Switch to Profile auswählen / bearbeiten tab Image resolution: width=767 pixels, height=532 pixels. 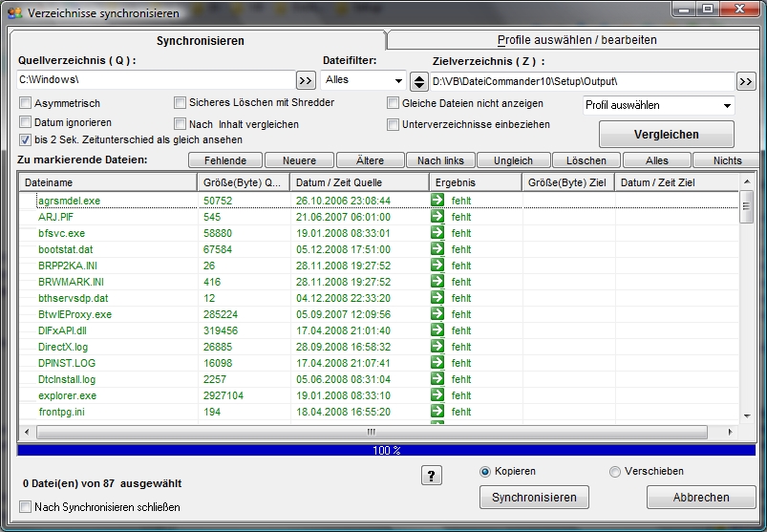576,40
